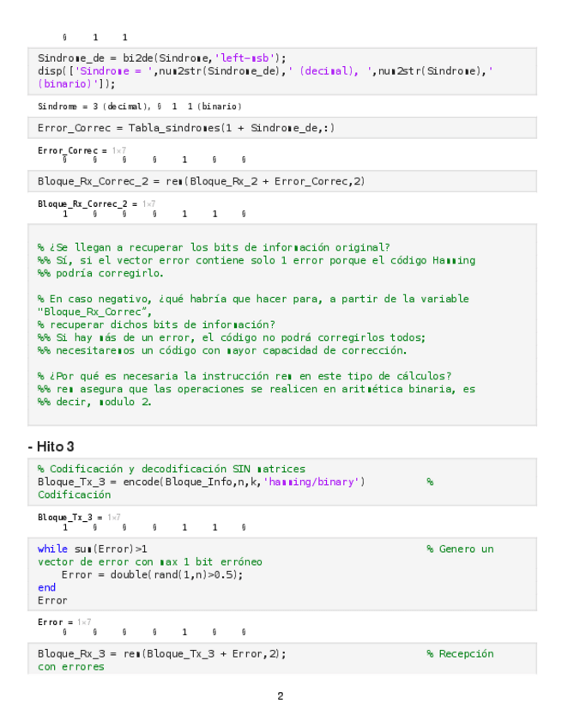Click the Bloque_Rx_3 = rem code line

point(161,653)
